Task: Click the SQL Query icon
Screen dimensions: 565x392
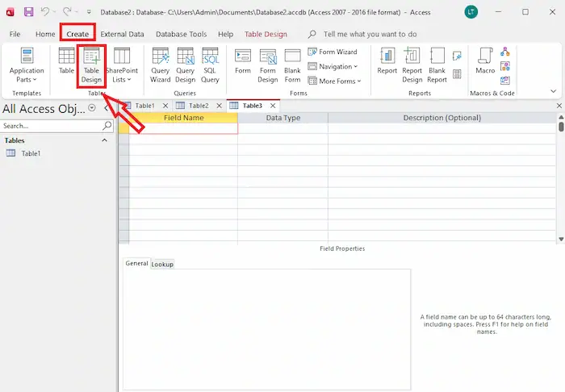Action: [x=210, y=65]
